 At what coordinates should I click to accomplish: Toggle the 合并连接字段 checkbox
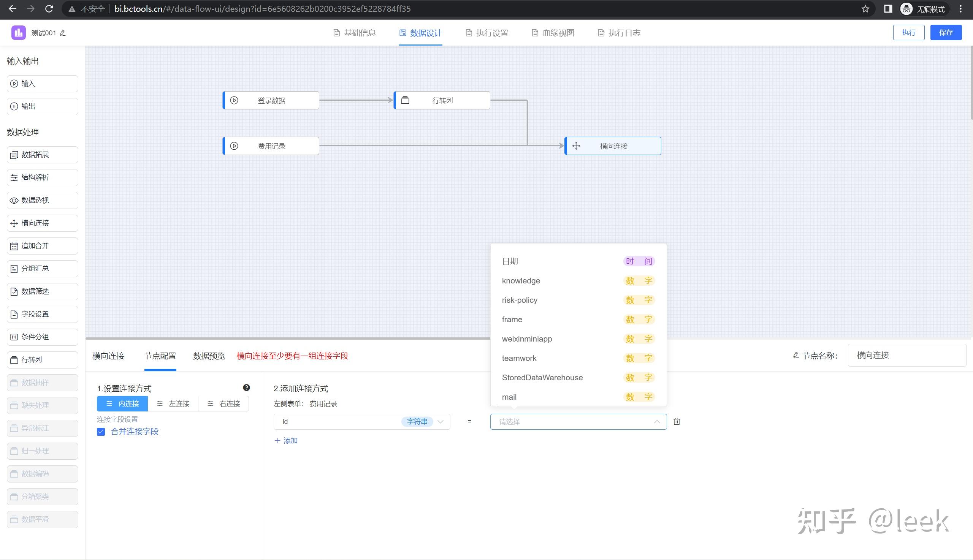101,432
